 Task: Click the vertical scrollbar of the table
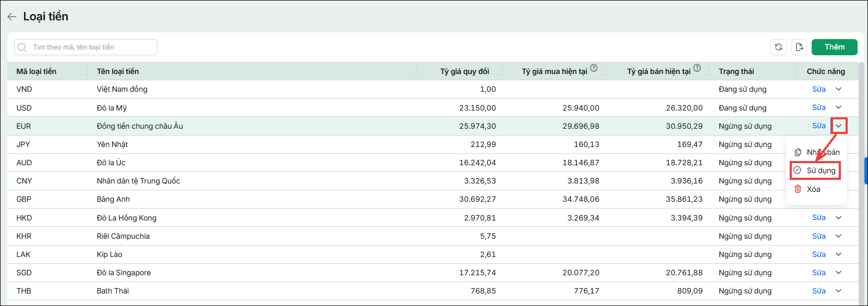(862, 181)
